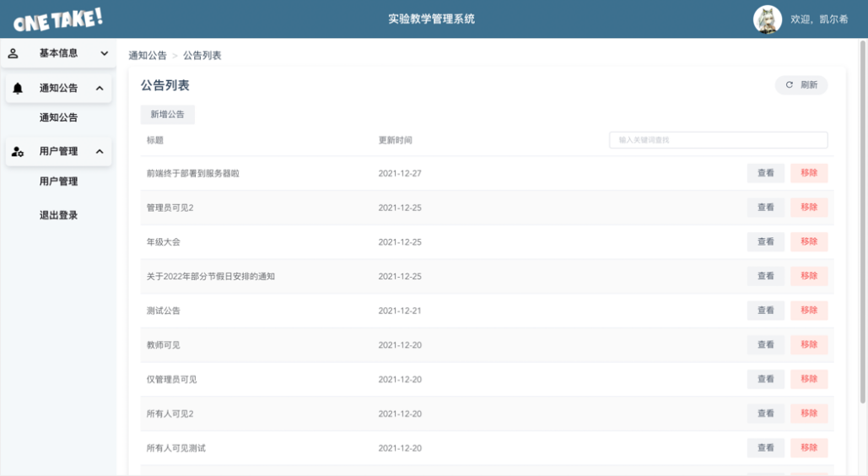
Task: Click the ONE TAKE! logo
Action: (x=58, y=19)
